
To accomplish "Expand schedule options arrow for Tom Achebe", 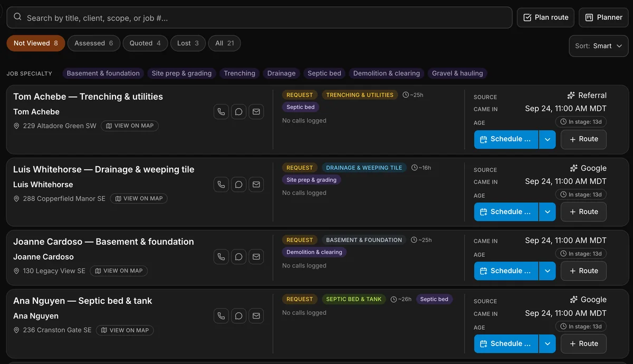I will tap(547, 139).
